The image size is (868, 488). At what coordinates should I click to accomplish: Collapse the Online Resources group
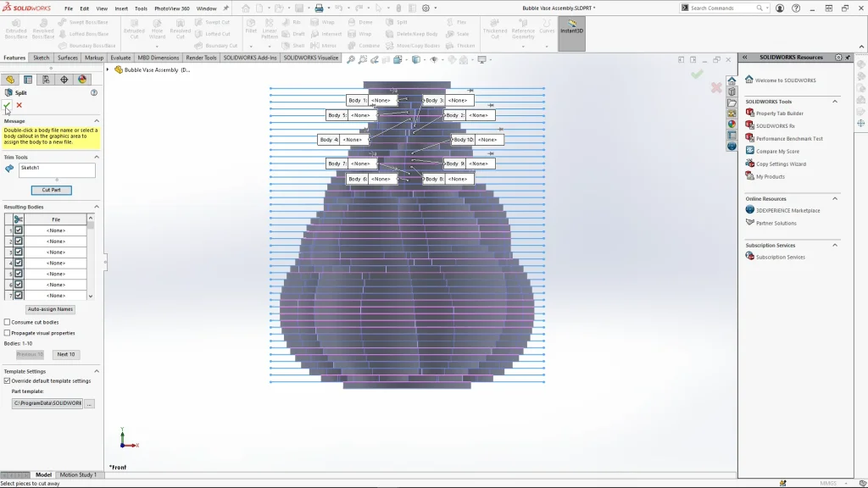coord(835,198)
